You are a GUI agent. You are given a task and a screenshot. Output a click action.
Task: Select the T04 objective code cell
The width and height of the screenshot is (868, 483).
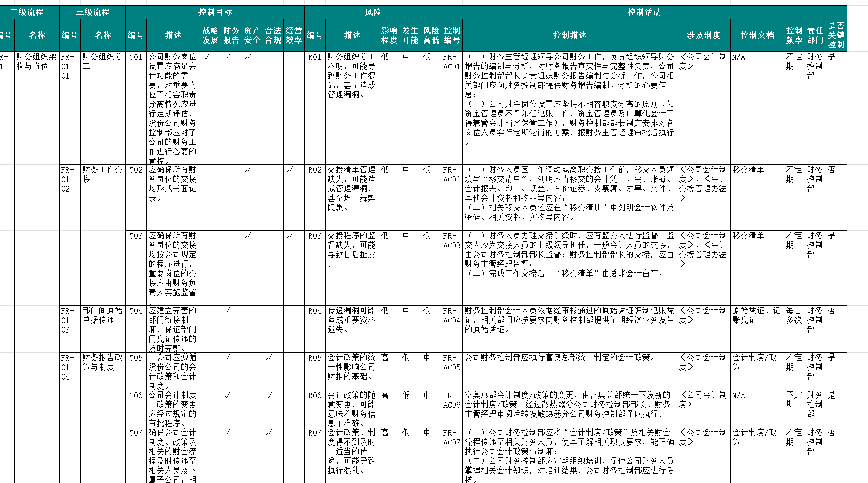coord(136,328)
